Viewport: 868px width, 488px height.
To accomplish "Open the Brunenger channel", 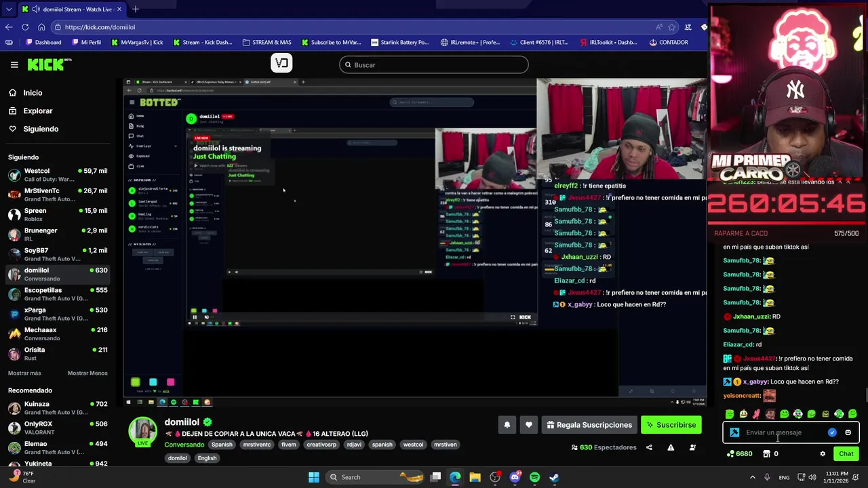I will coord(58,235).
